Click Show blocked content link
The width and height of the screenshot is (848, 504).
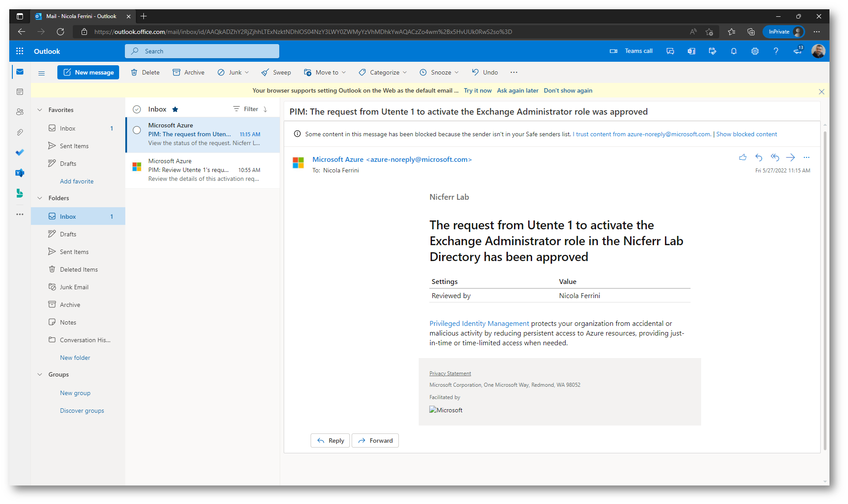pyautogui.click(x=747, y=134)
